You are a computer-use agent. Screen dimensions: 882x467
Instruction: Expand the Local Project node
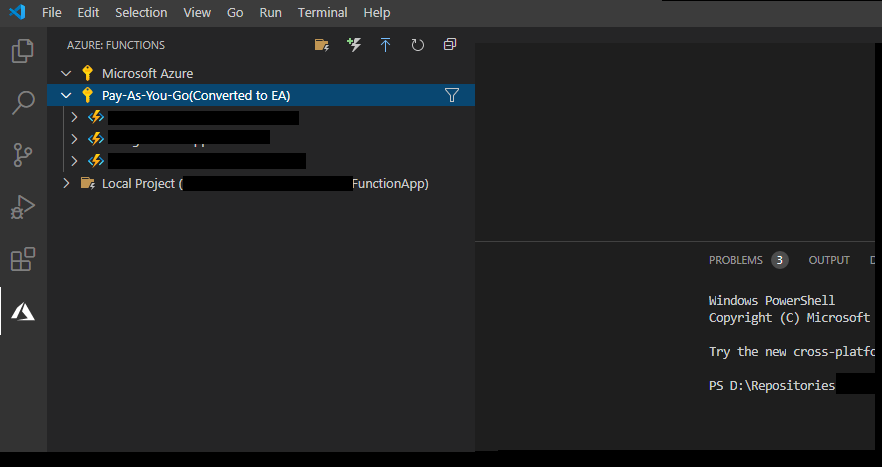66,183
